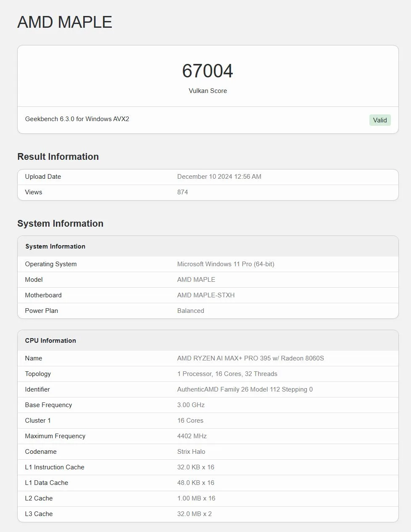The height and width of the screenshot is (532, 411).
Task: Click the L3 Cache label
Action: pos(39,514)
